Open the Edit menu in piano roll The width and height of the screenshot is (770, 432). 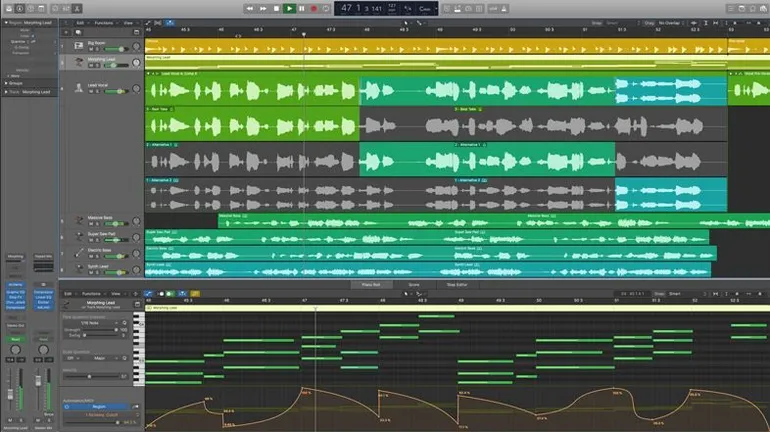[x=68, y=294]
